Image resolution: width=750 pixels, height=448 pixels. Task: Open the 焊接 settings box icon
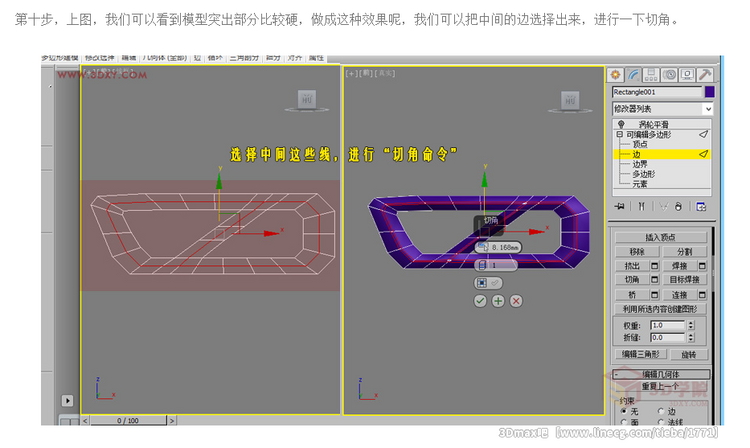(x=702, y=266)
